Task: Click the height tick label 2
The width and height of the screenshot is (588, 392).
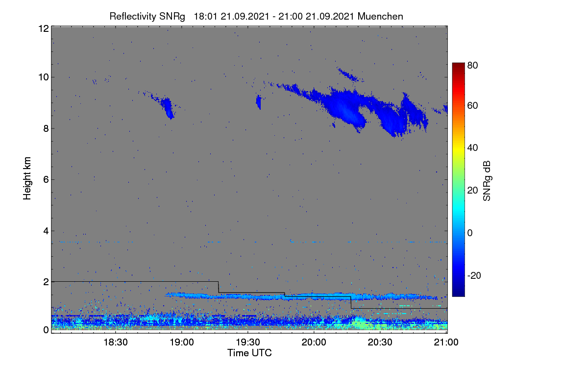Action: 46,282
